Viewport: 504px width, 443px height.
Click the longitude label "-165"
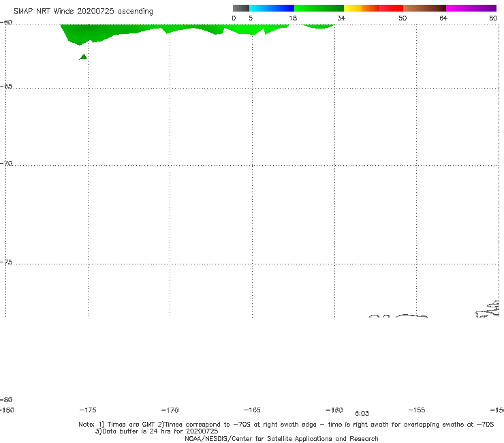pos(252,410)
